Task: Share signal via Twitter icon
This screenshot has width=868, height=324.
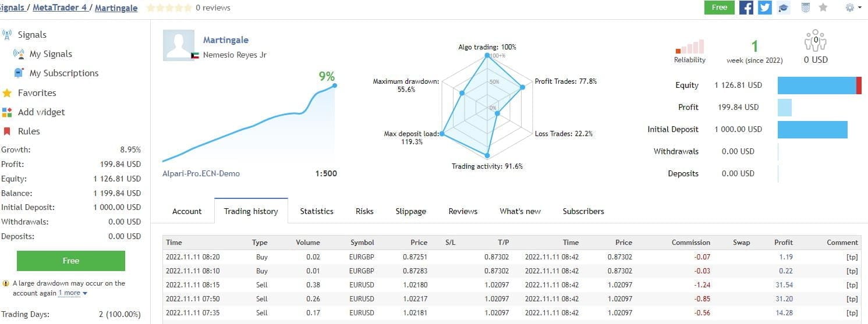Action: pyautogui.click(x=764, y=8)
